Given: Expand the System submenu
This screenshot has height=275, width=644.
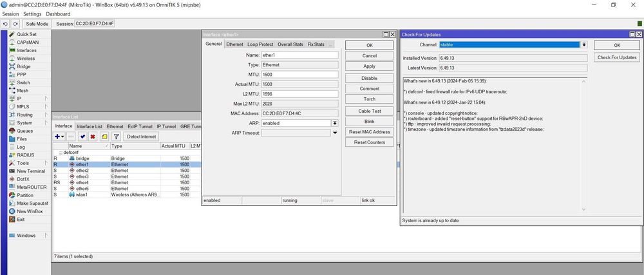Looking at the screenshot, I should [46, 123].
